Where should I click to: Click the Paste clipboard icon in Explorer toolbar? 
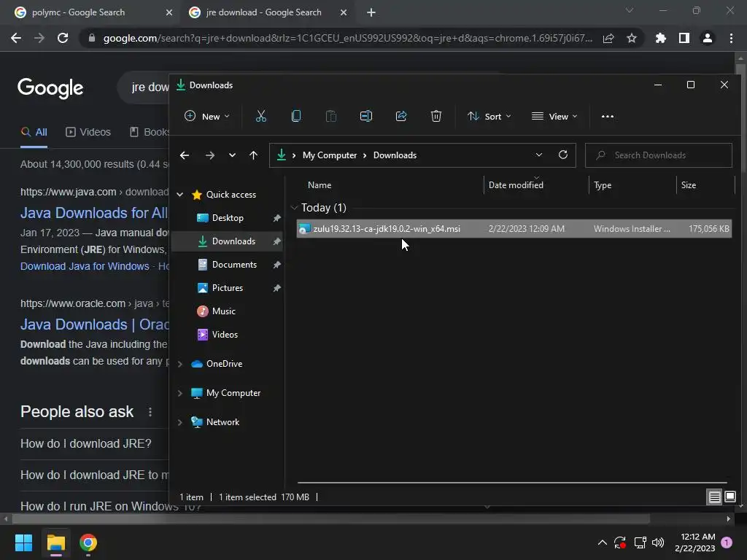(331, 116)
